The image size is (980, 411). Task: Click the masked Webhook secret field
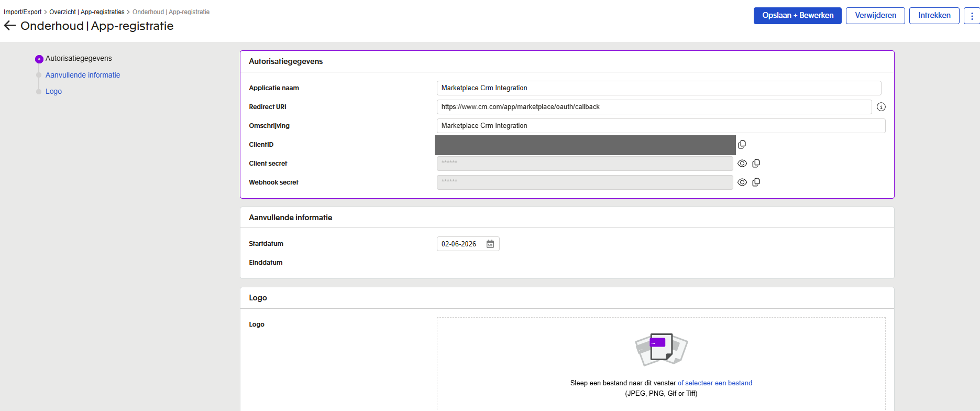point(585,182)
